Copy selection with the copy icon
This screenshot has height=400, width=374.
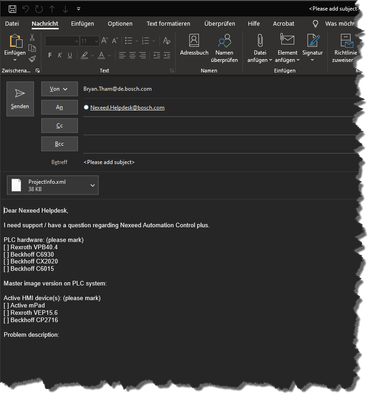coord(32,48)
